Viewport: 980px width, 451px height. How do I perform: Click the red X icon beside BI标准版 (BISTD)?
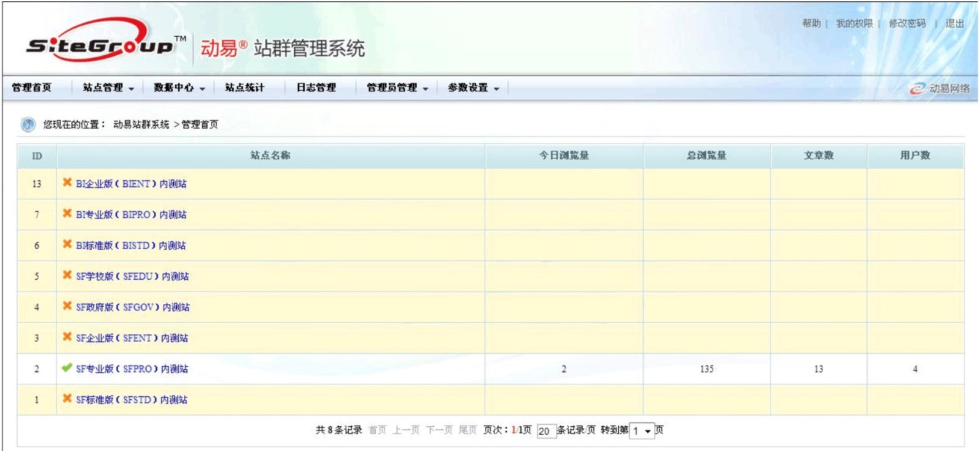point(67,244)
